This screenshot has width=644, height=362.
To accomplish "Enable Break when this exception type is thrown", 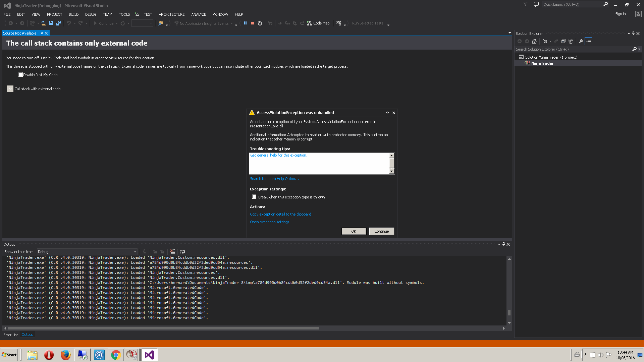I will click(x=254, y=197).
